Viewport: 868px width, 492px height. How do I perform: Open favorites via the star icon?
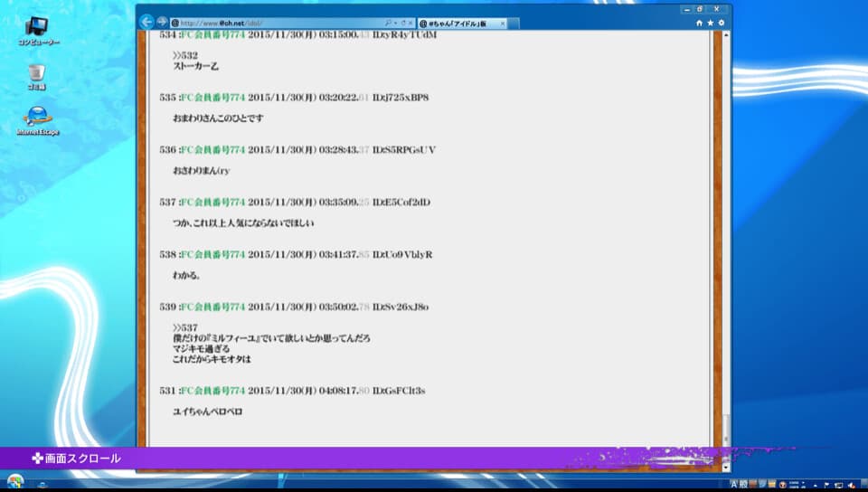pos(711,24)
